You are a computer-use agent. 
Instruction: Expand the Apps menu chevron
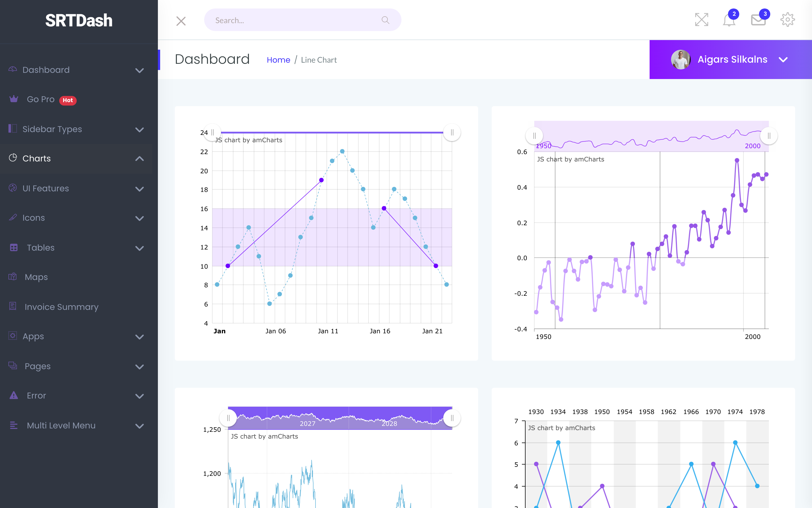click(139, 337)
